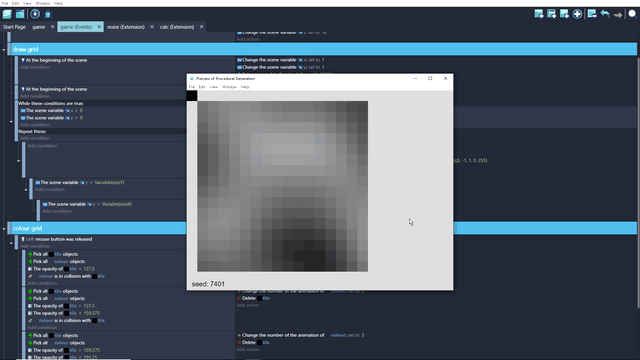Fold the While loop event
Viewport: 640px width, 360px height.
(11, 122)
